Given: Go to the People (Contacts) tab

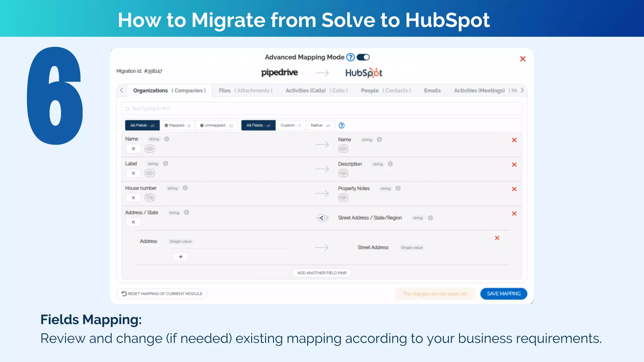Looking at the screenshot, I should point(386,90).
